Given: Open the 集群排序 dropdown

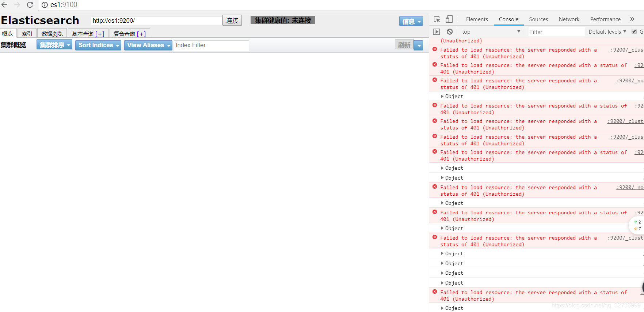Looking at the screenshot, I should [54, 45].
